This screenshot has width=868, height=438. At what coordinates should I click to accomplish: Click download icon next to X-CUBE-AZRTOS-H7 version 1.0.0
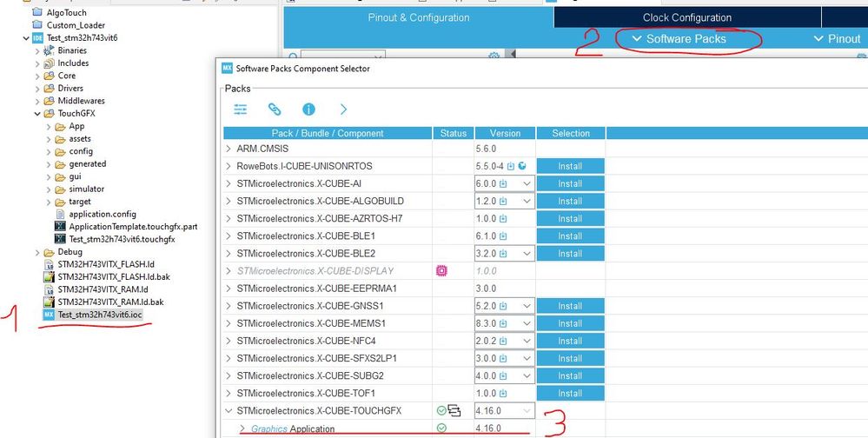503,219
